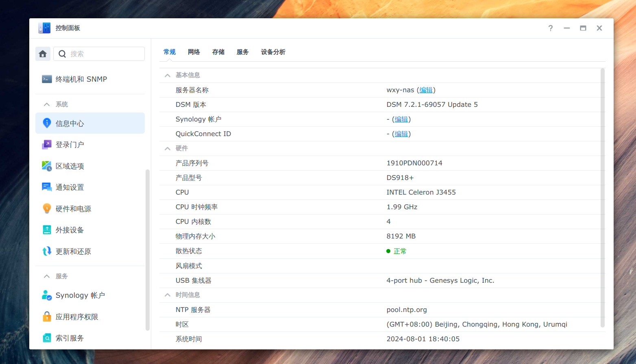The width and height of the screenshot is (636, 364).
Task: Click 编辑 link for QuickConnect ID
Action: click(x=401, y=134)
